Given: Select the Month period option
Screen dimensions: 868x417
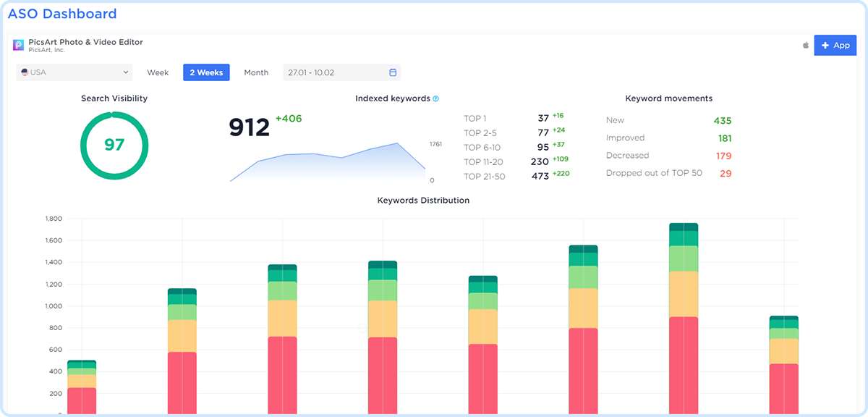Looking at the screenshot, I should click(x=256, y=72).
